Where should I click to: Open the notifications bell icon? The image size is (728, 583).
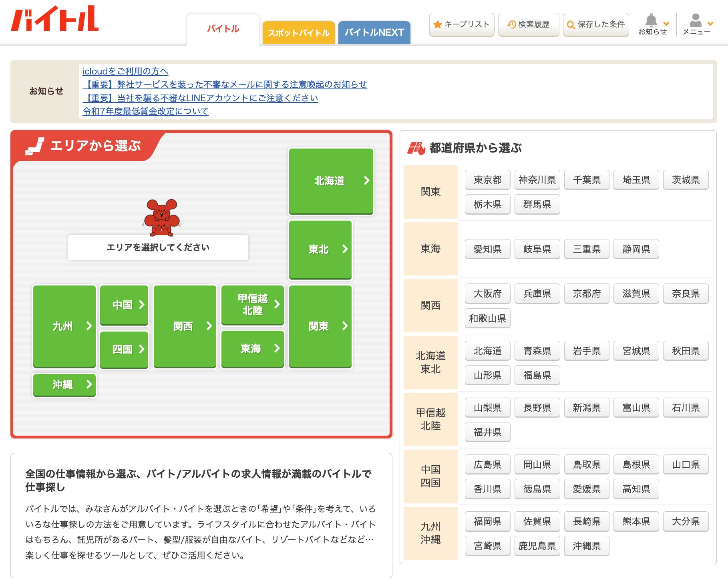pyautogui.click(x=651, y=20)
